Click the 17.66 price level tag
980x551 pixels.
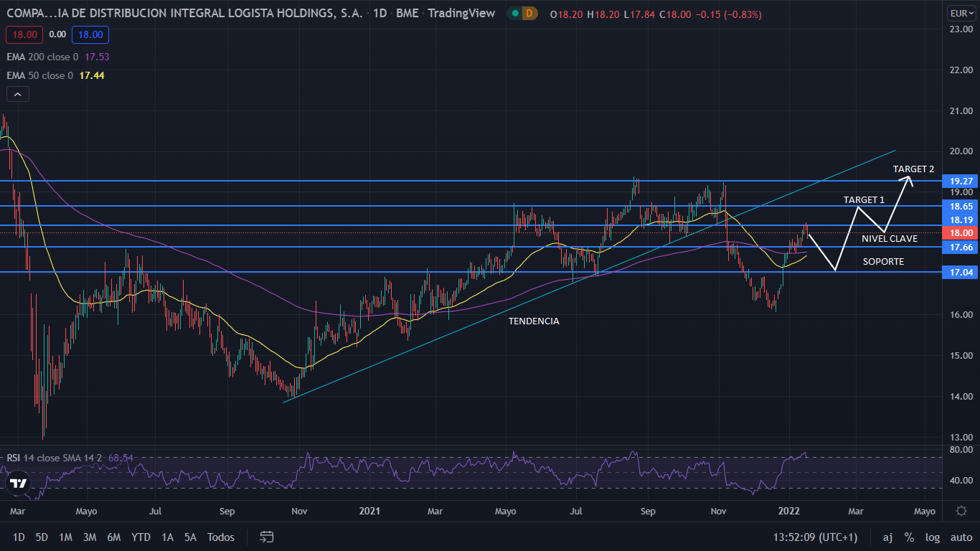pos(960,247)
